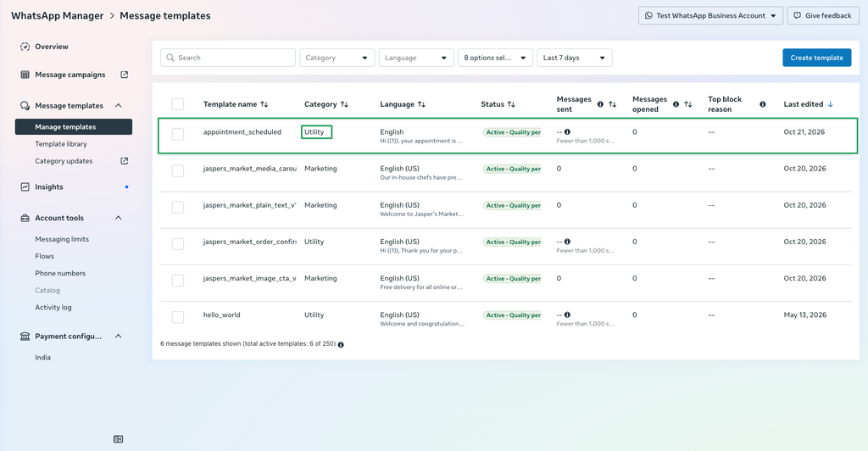Click Create template button

coord(816,58)
